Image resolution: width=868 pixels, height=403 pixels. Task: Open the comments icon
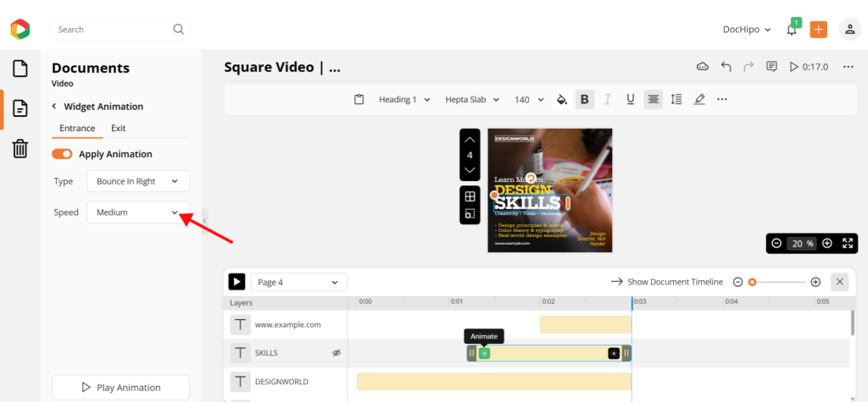771,67
